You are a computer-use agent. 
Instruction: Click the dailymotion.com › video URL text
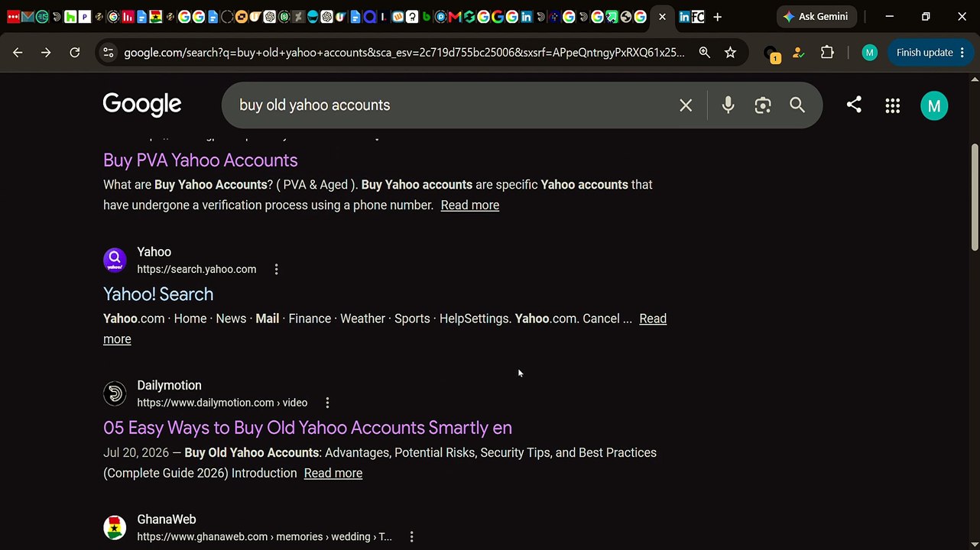[222, 403]
